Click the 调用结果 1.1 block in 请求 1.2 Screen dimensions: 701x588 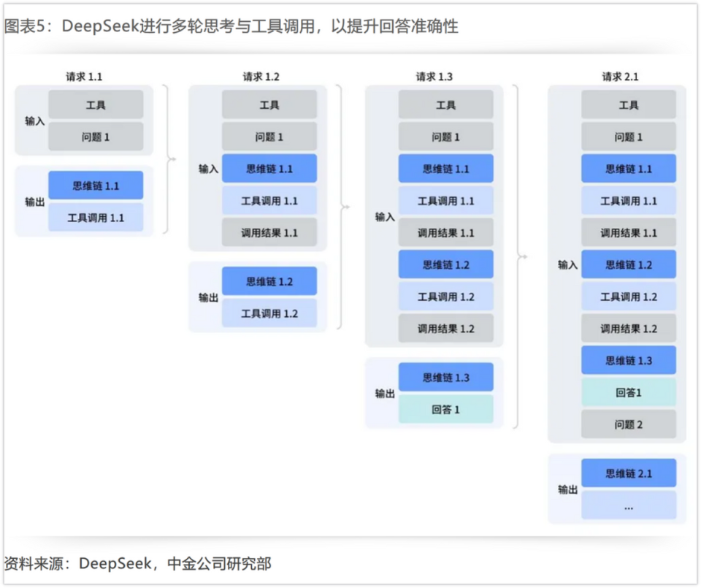tap(269, 232)
